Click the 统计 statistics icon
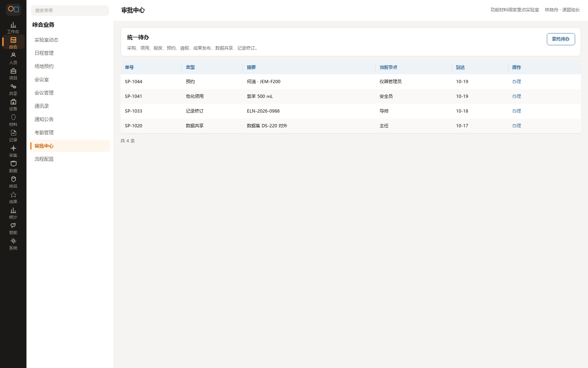This screenshot has height=368, width=588. [x=13, y=213]
